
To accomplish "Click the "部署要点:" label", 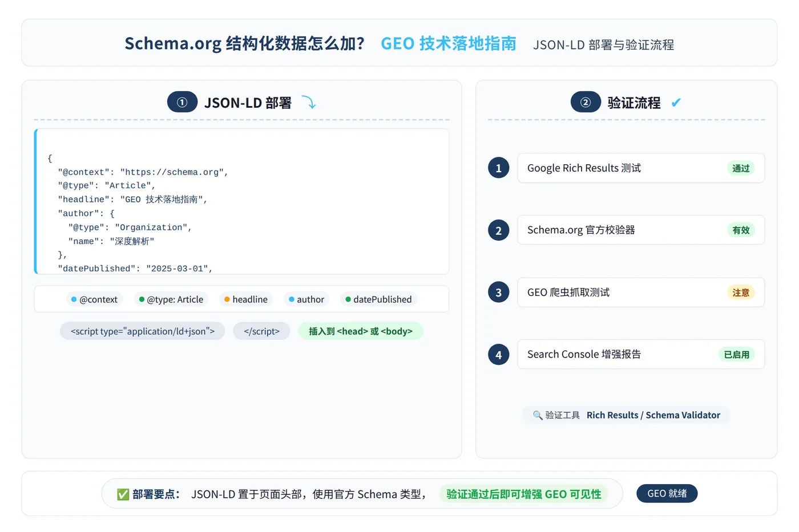I will 156,494.
